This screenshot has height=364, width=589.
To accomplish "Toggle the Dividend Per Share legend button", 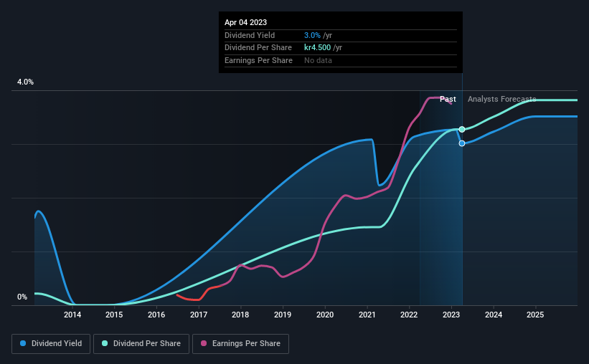I will coord(141,344).
